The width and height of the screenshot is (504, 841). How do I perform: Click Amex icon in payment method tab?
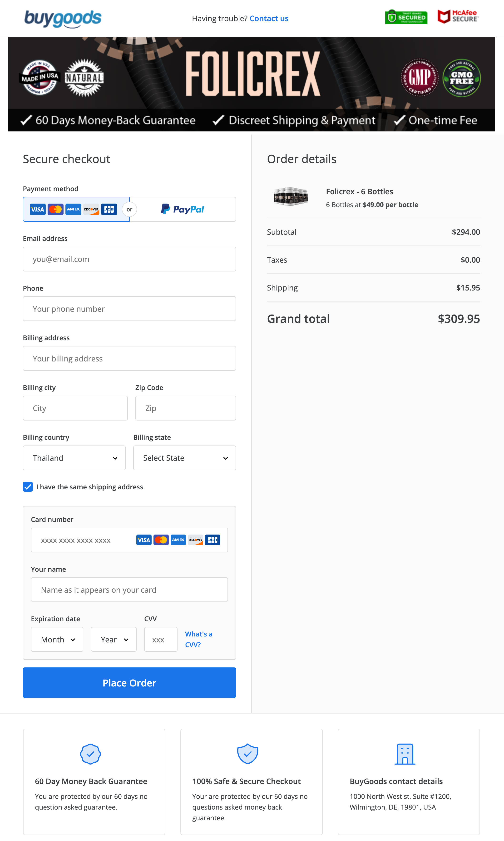coord(73,209)
